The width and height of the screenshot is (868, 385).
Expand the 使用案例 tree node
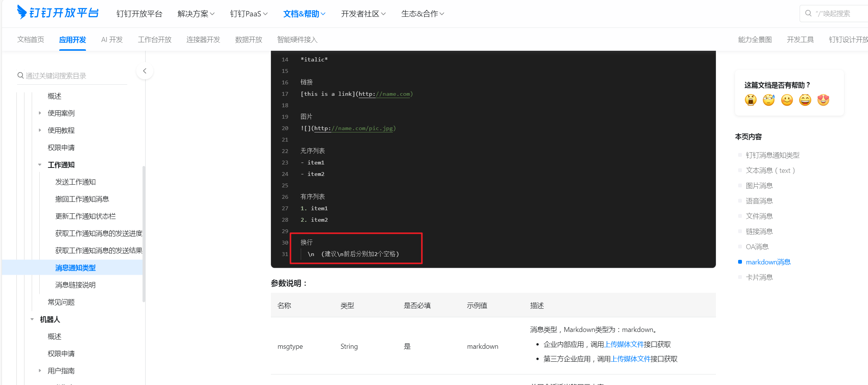(x=40, y=113)
